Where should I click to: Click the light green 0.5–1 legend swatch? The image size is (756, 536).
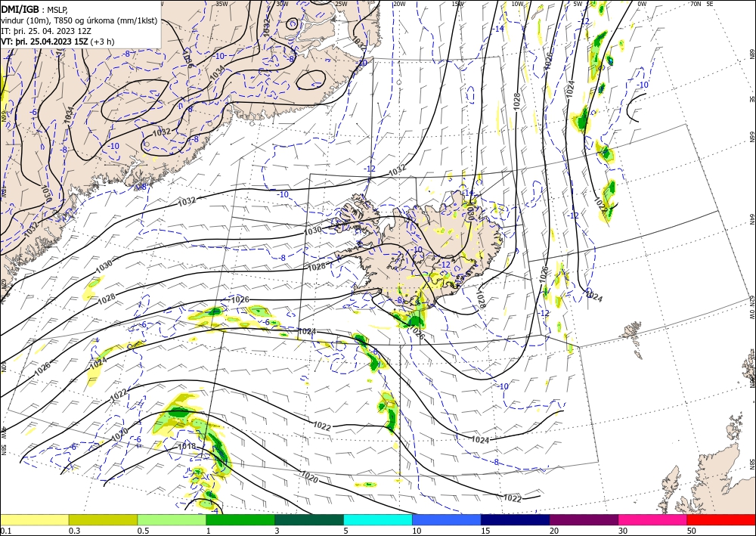172,519
